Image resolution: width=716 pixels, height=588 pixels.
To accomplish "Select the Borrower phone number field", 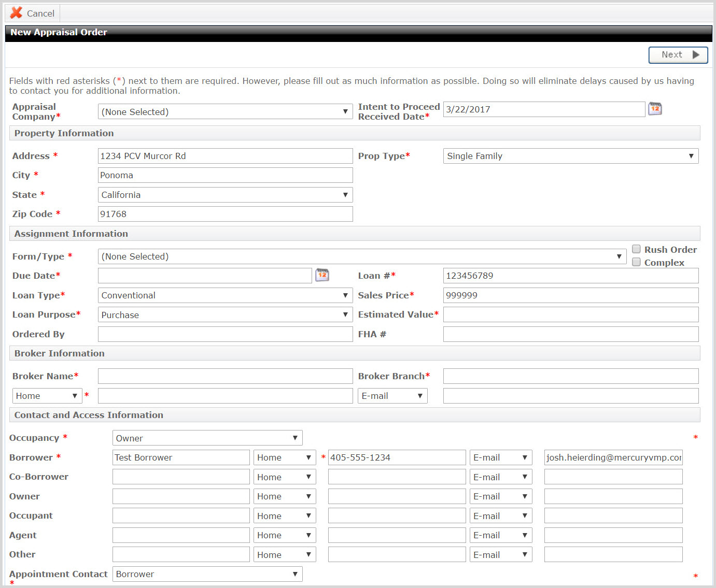I will pos(397,457).
